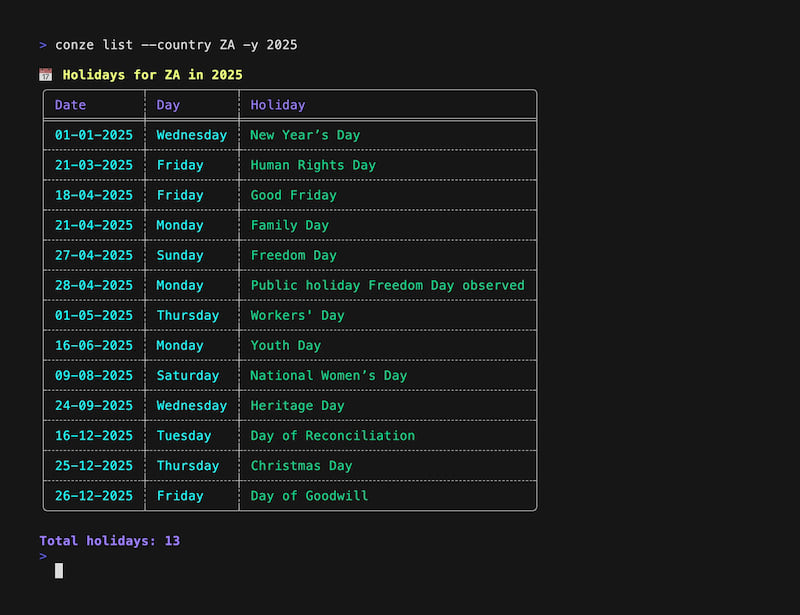Click the calendar emoji before the Holidays heading
800x615 pixels.
coord(45,75)
